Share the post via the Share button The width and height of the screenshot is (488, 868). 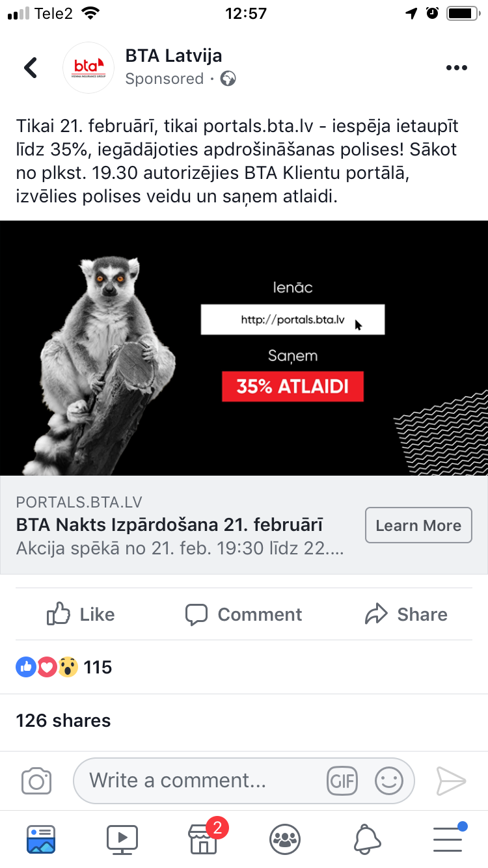point(406,614)
